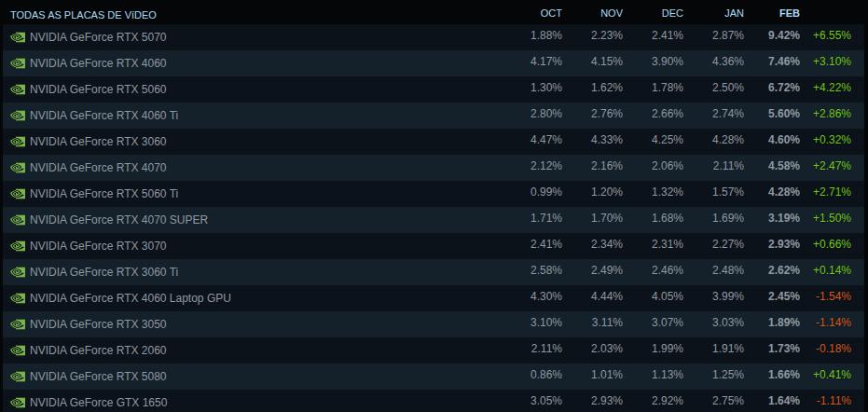Click the DEC column header
Screen dimensions: 868x412
pos(671,13)
